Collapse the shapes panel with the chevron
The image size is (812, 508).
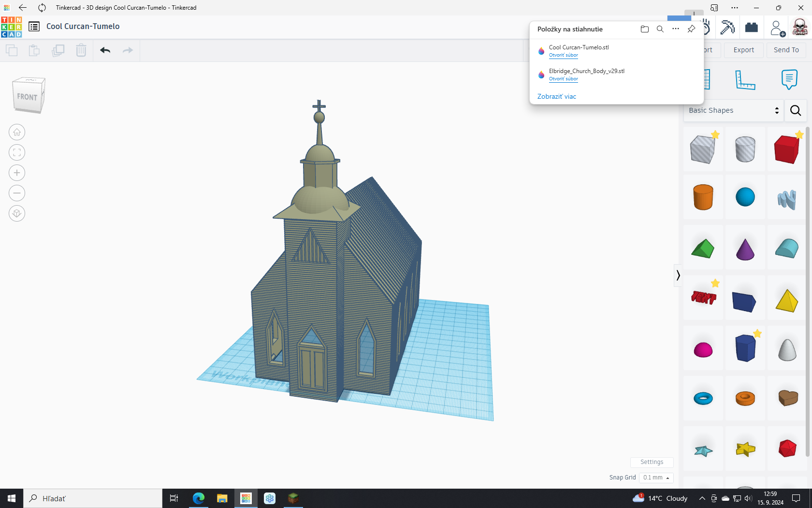click(678, 275)
